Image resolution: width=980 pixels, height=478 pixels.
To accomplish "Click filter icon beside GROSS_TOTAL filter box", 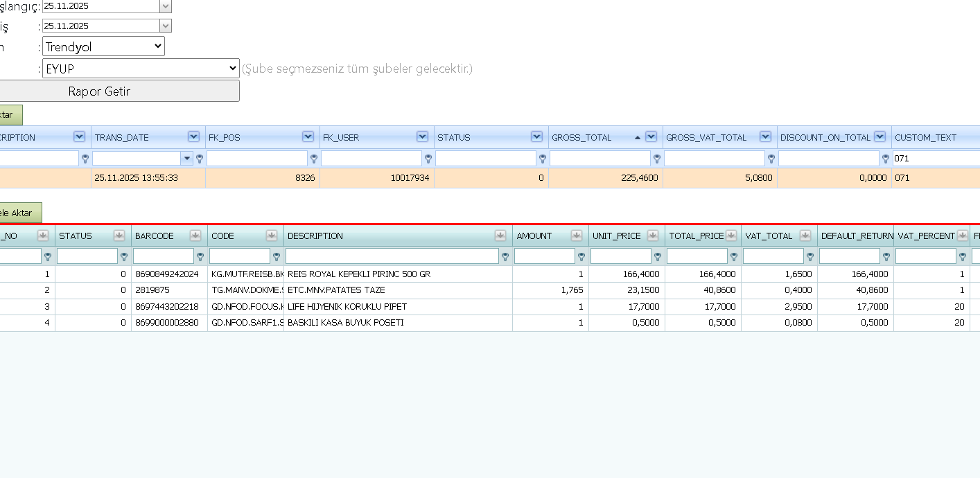I will click(657, 159).
